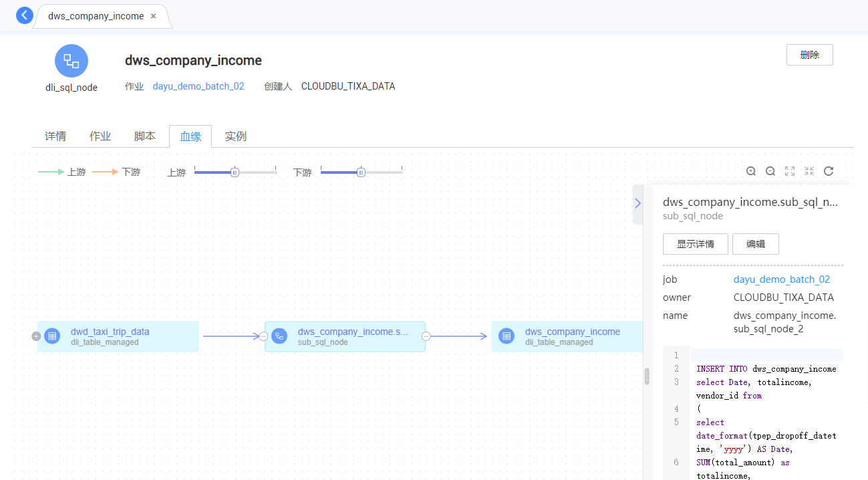Click the blue back arrow icon

coord(25,15)
